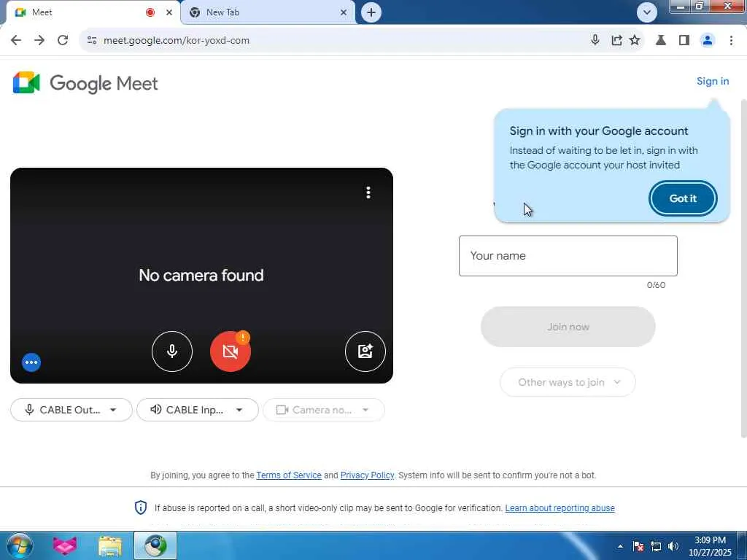Switch to the New Tab browser tab
The height and width of the screenshot is (560, 747).
point(267,12)
